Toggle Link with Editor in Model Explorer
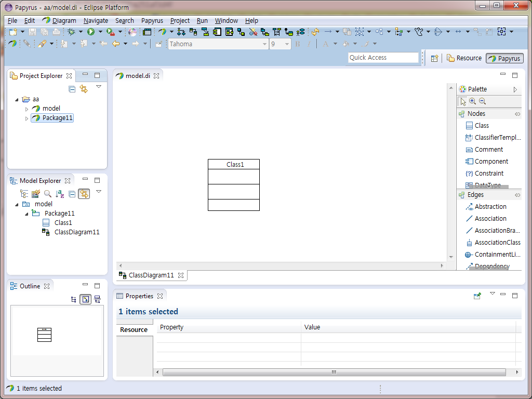The image size is (532, 399). point(84,194)
